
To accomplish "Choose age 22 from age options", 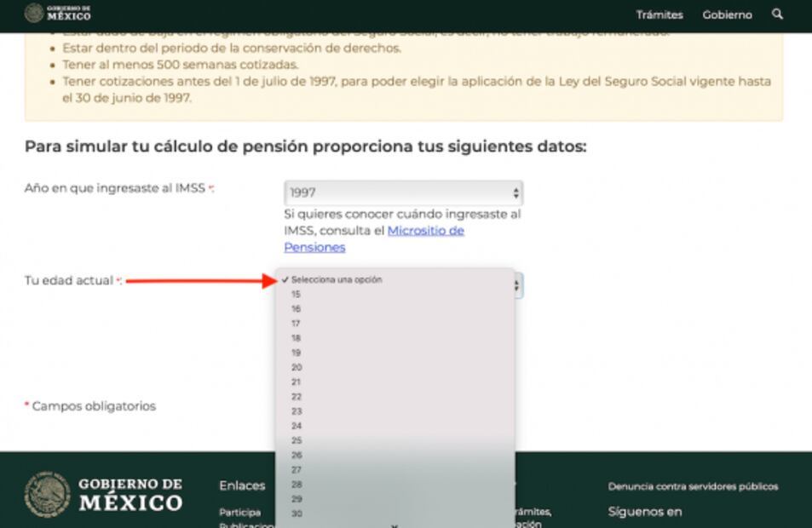I will 297,397.
